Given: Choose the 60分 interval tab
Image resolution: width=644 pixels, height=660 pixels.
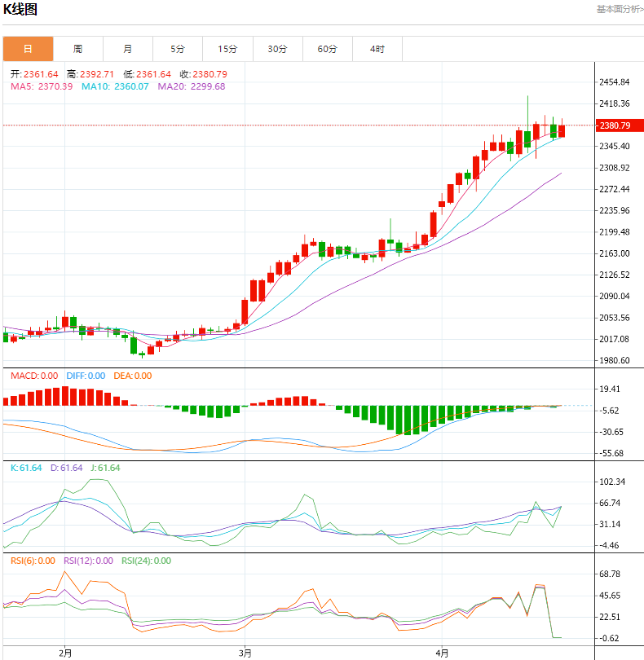Looking at the screenshot, I should (x=327, y=49).
